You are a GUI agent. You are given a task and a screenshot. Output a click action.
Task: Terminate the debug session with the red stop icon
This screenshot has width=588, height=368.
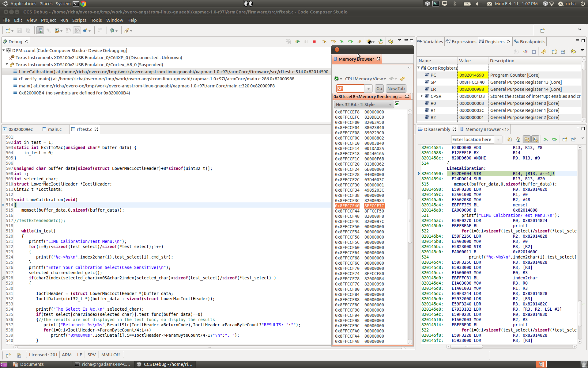(314, 41)
